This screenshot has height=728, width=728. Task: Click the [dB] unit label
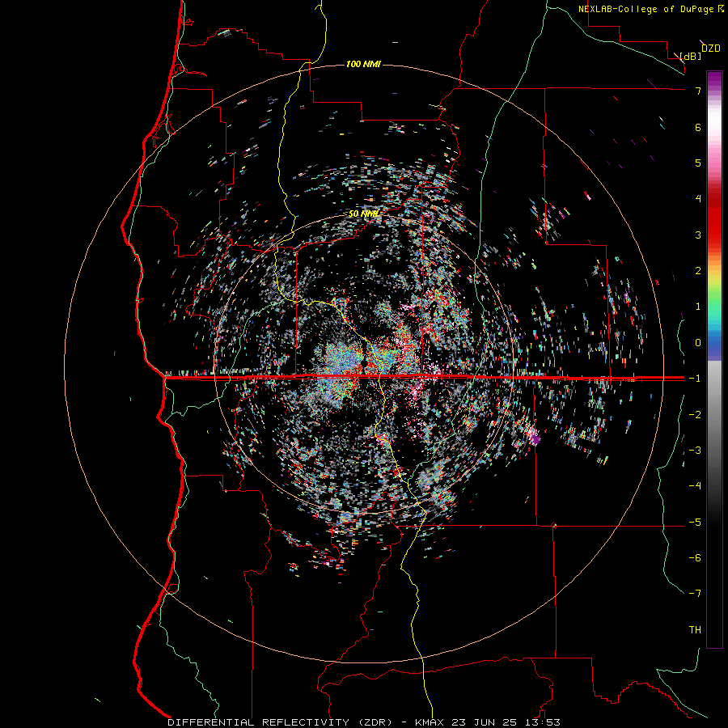690,56
